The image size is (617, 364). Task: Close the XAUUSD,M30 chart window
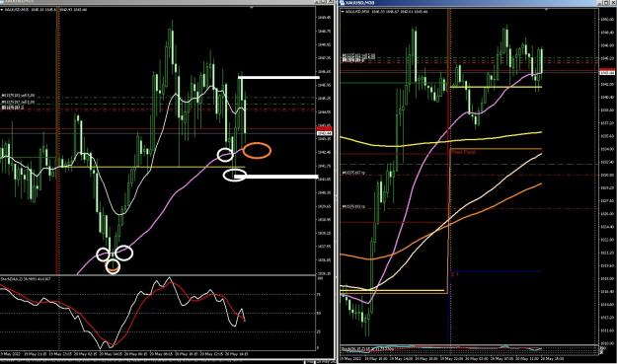click(613, 3)
